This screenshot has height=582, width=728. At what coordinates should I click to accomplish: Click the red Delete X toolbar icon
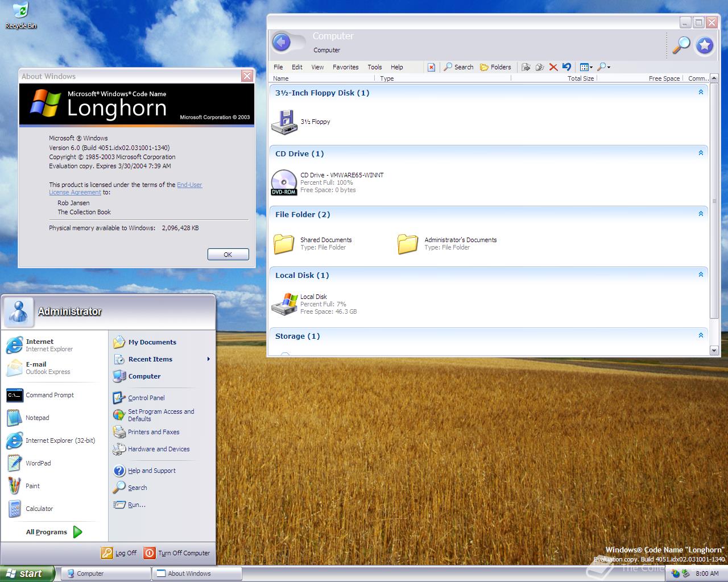[553, 67]
